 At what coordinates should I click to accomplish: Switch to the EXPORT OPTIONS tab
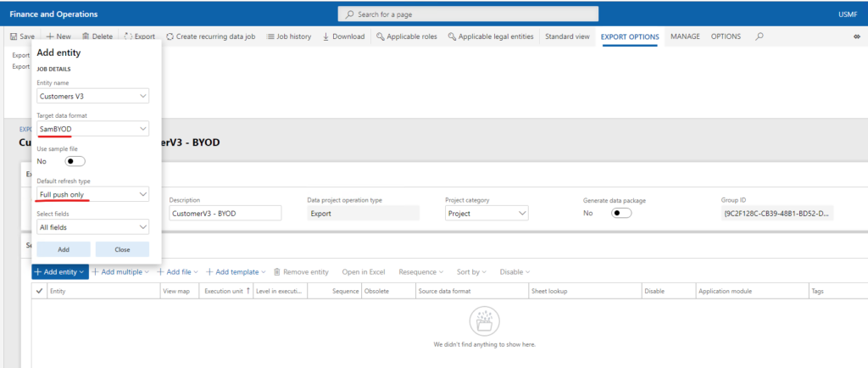[x=630, y=37]
